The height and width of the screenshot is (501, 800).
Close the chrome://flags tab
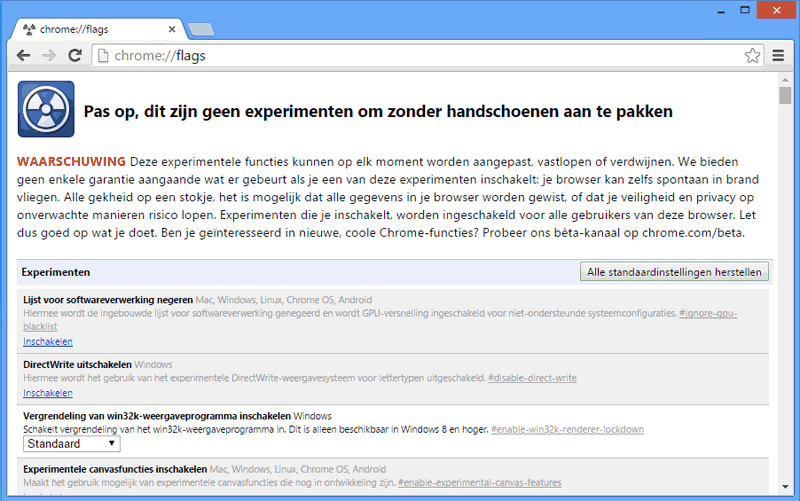172,30
